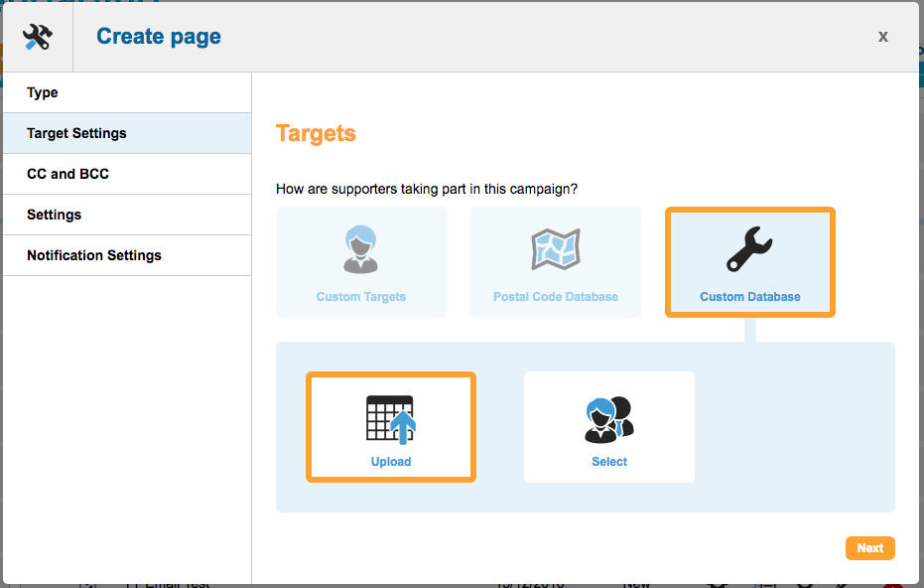Close the Create page dialog
Viewport: 924px width, 588px height.
point(882,37)
